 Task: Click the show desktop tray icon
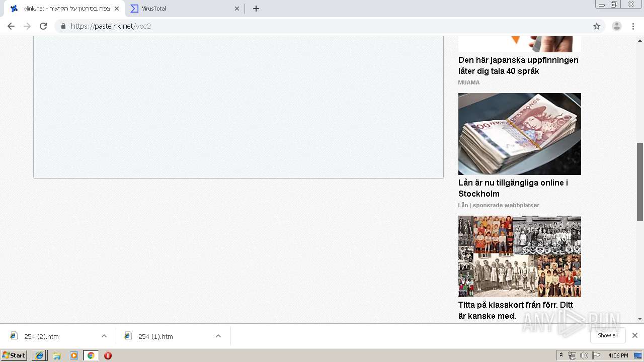pos(638,355)
